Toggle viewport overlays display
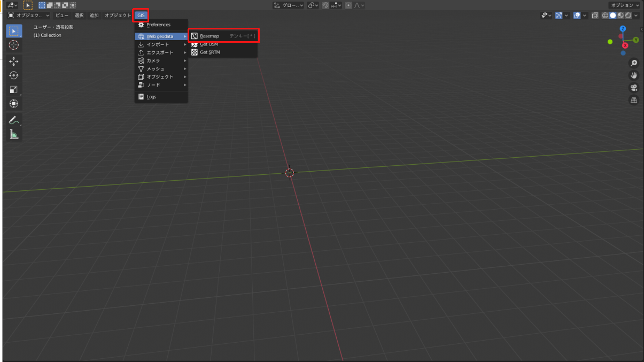This screenshot has width=644, height=362. (x=577, y=16)
